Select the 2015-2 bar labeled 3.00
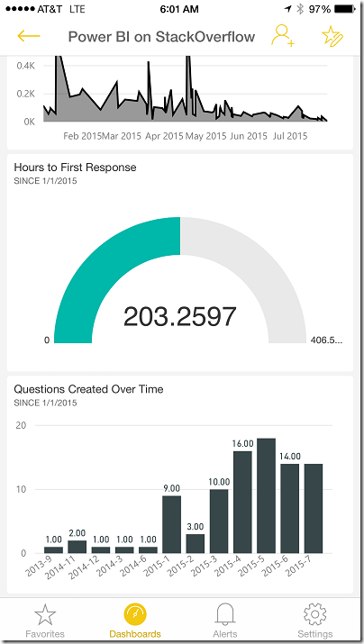 point(196,543)
